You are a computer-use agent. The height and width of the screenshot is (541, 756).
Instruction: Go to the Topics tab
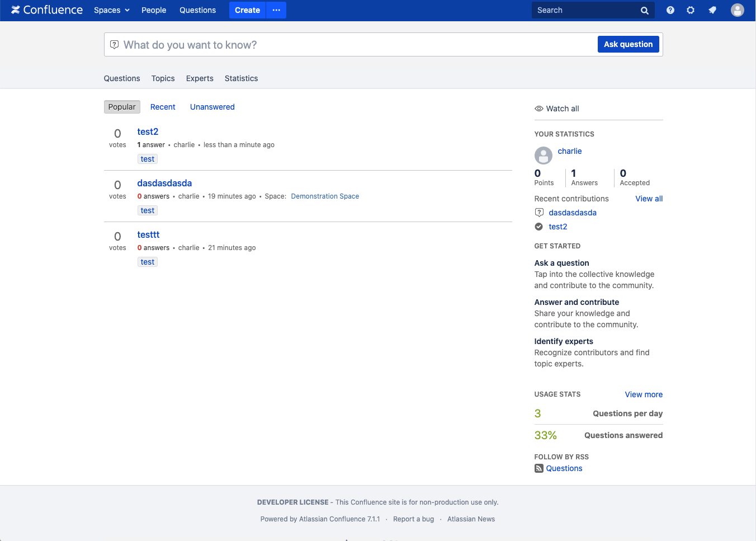163,78
